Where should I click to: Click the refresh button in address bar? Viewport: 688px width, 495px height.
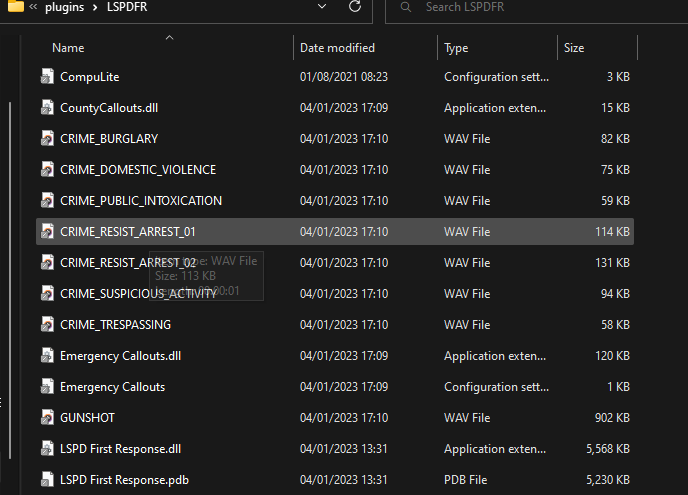[355, 7]
